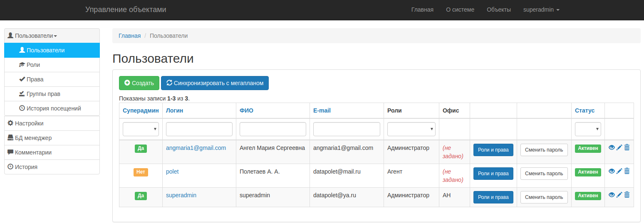644x223 pixels.
Task: Open the Суперадмин filter dropdown
Action: point(141,129)
